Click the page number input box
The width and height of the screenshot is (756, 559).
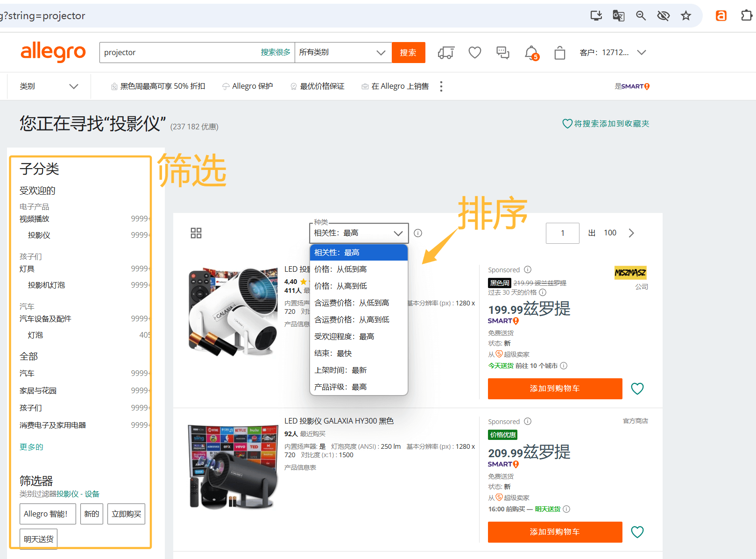(563, 233)
